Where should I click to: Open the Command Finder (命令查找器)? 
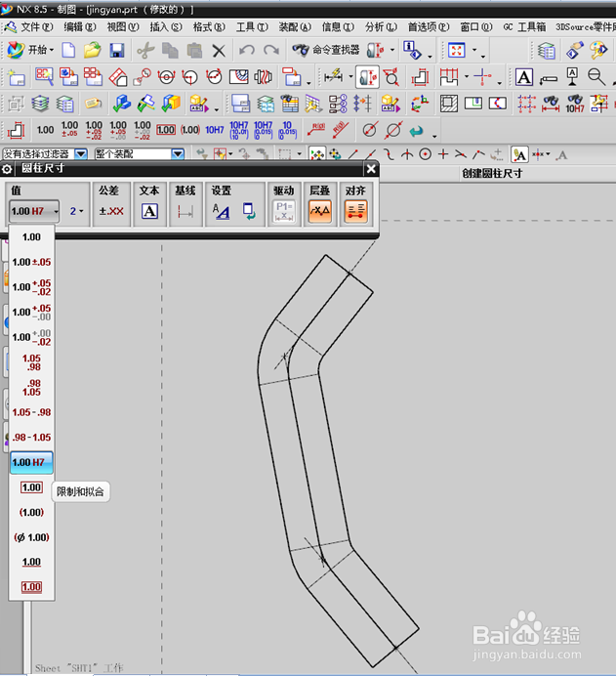326,50
